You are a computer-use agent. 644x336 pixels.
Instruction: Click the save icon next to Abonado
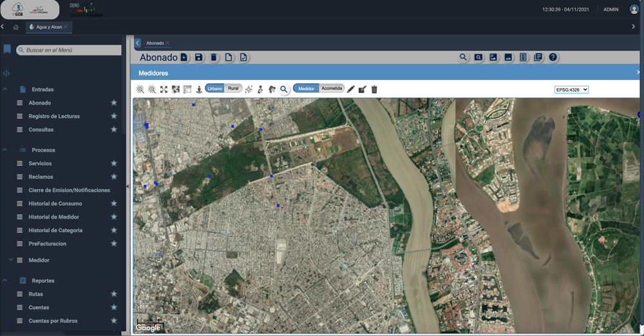pyautogui.click(x=199, y=57)
